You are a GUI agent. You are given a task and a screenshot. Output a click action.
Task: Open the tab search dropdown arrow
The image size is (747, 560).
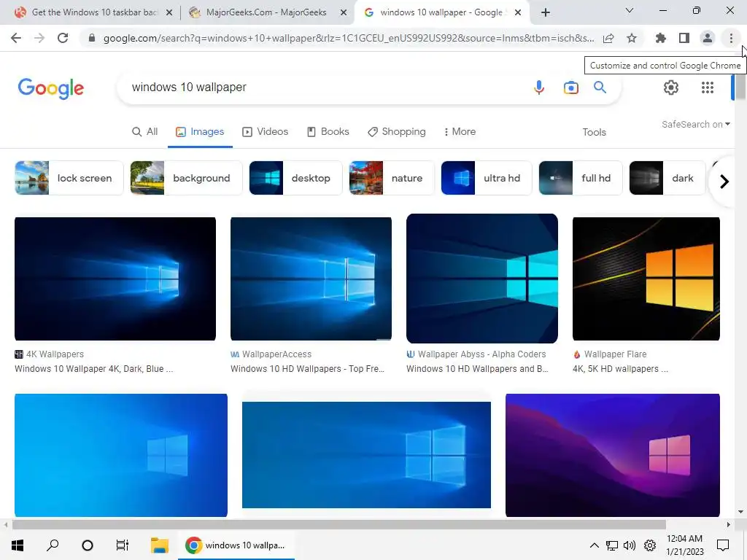click(x=630, y=10)
